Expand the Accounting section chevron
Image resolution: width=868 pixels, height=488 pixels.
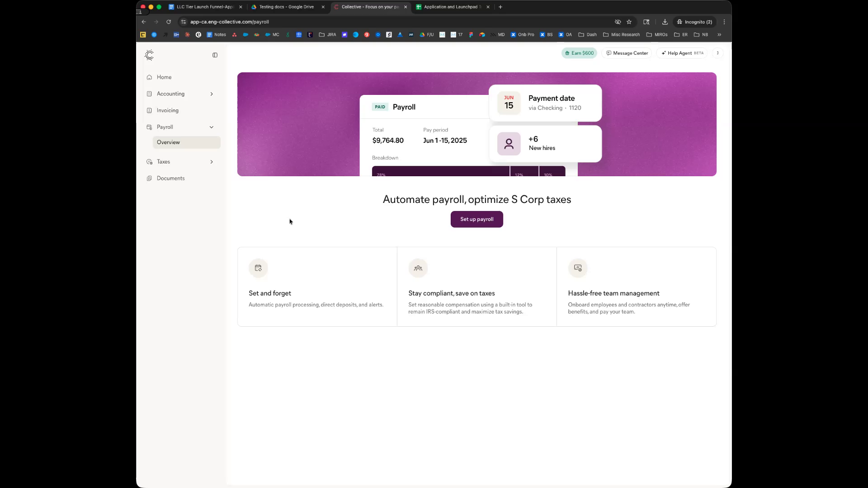[212, 94]
